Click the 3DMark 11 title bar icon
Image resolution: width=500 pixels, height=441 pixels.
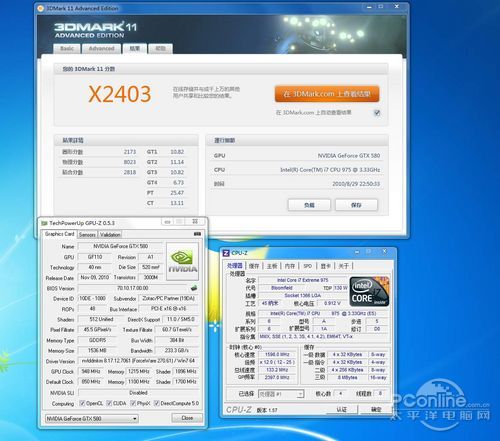(x=41, y=8)
